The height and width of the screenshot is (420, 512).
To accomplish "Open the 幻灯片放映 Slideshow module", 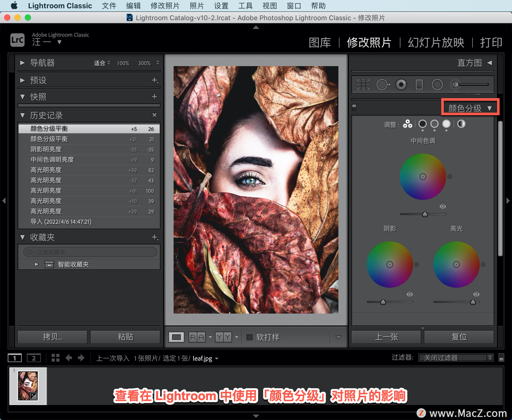I will [436, 42].
